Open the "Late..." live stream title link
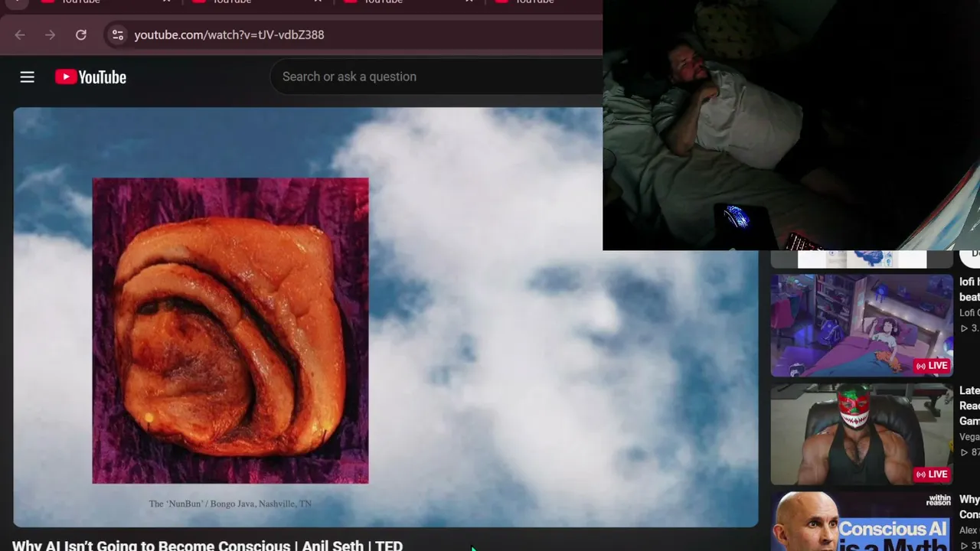 pos(969,406)
